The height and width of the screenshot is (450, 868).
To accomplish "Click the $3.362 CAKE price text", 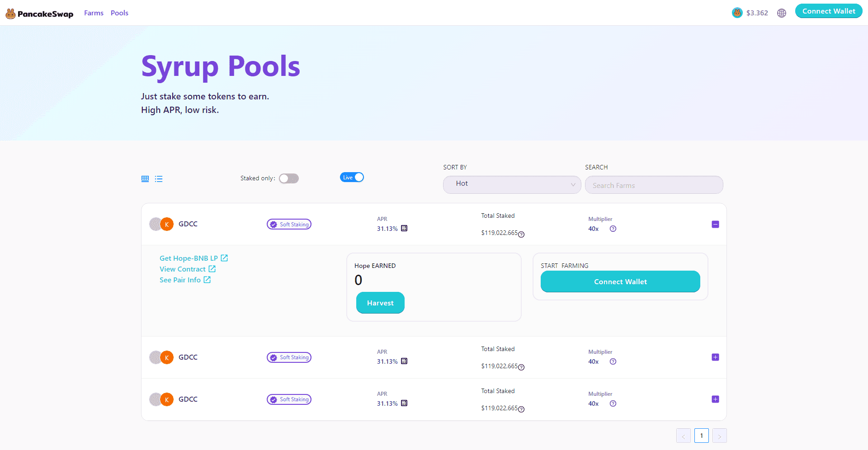I will click(757, 13).
